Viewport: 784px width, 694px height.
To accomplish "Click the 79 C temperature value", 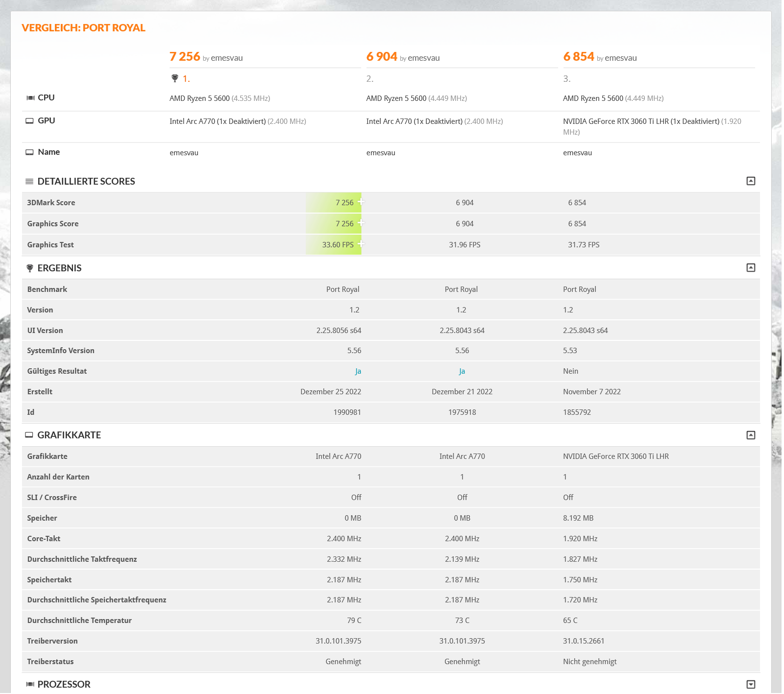I will coord(354,621).
